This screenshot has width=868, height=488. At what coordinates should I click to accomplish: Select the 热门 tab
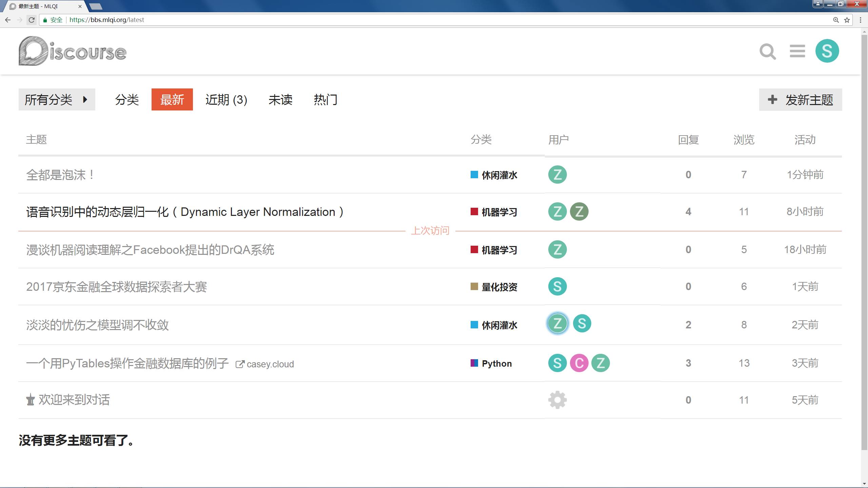pyautogui.click(x=325, y=100)
